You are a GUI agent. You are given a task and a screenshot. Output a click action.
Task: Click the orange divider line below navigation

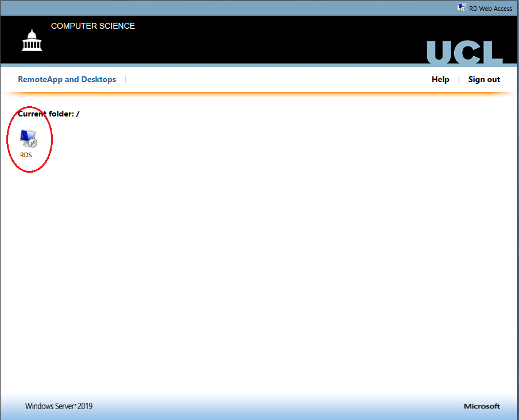pyautogui.click(x=259, y=92)
